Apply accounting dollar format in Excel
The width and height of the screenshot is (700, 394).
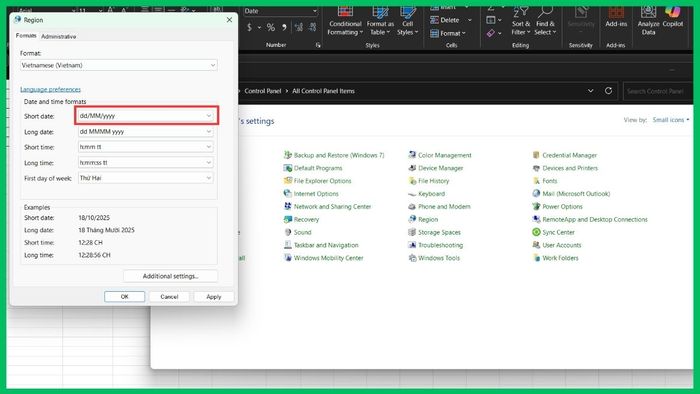point(249,27)
